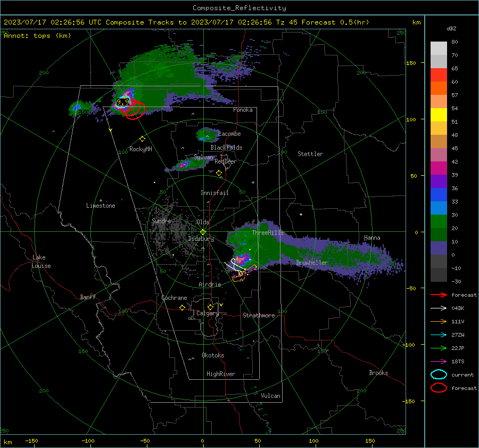Screen dimensions: 479x448
Task: Click the Lacombe city label
Action: [x=229, y=134]
